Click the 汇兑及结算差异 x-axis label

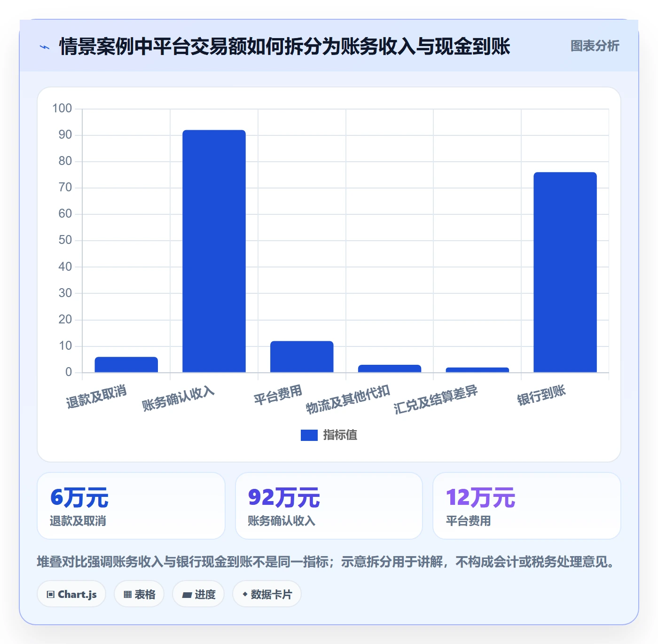tap(436, 400)
